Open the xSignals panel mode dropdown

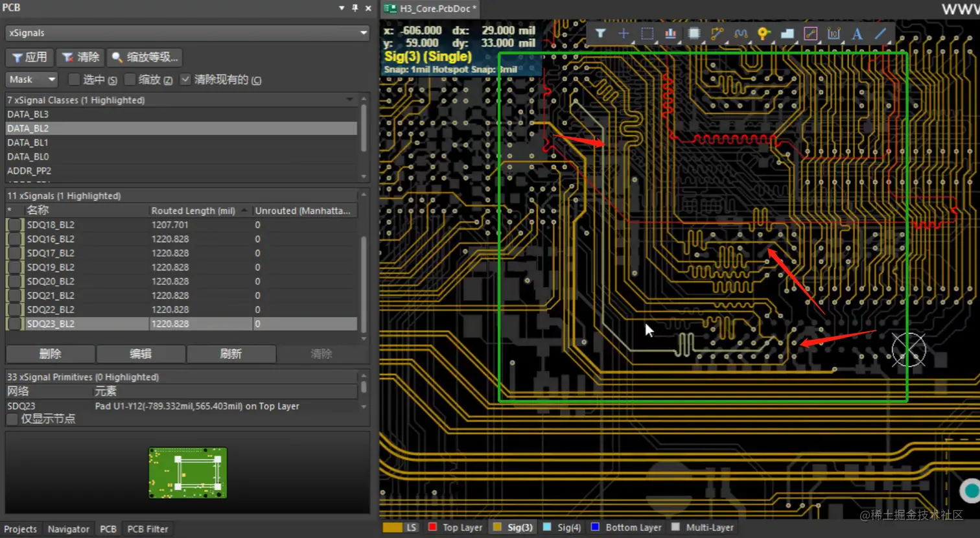(363, 32)
